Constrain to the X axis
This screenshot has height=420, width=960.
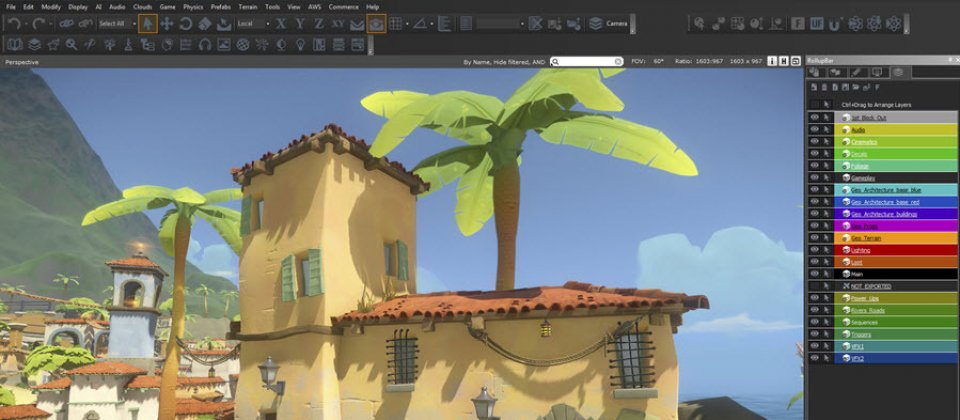click(281, 23)
